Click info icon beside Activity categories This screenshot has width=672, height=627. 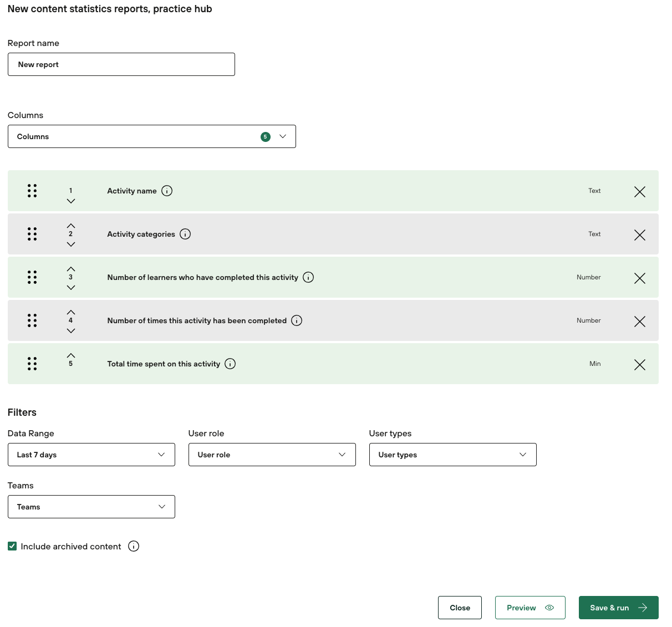(185, 234)
